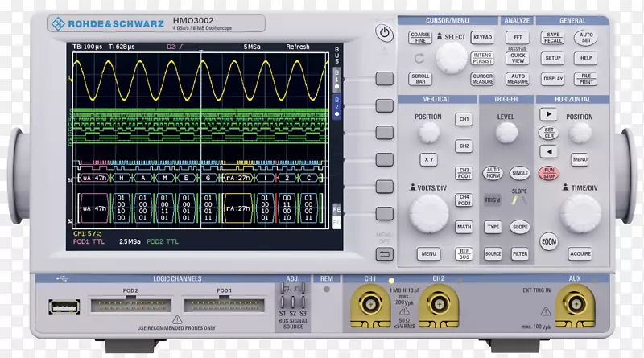Viewport: 644px width, 358px height.
Task: Toggle COARSE/FINE adjustment button
Action: pyautogui.click(x=420, y=37)
